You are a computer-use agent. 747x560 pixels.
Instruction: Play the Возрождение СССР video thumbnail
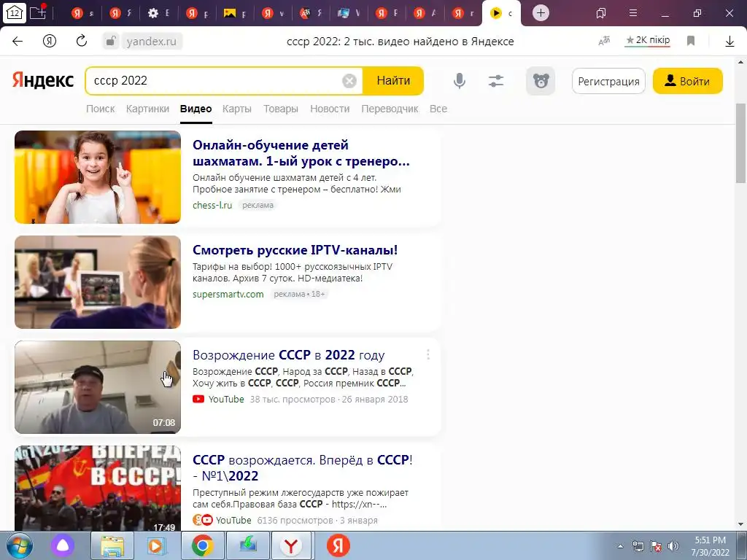(x=98, y=387)
